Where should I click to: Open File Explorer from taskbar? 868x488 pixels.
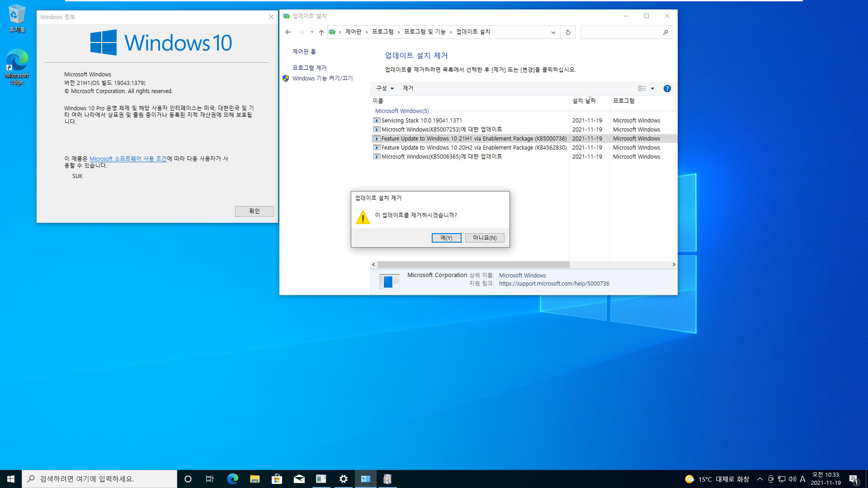pyautogui.click(x=255, y=479)
